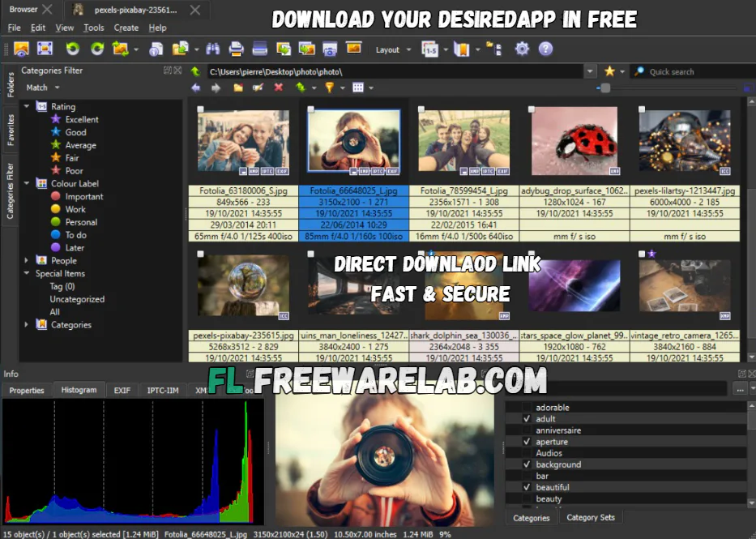Image resolution: width=756 pixels, height=539 pixels.
Task: Click the Open with folder icon
Action: click(181, 49)
